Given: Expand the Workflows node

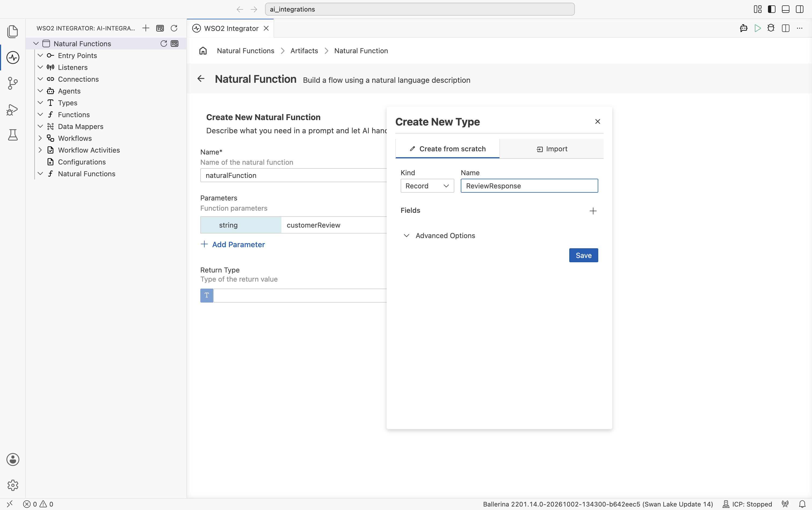Looking at the screenshot, I should (x=40, y=138).
